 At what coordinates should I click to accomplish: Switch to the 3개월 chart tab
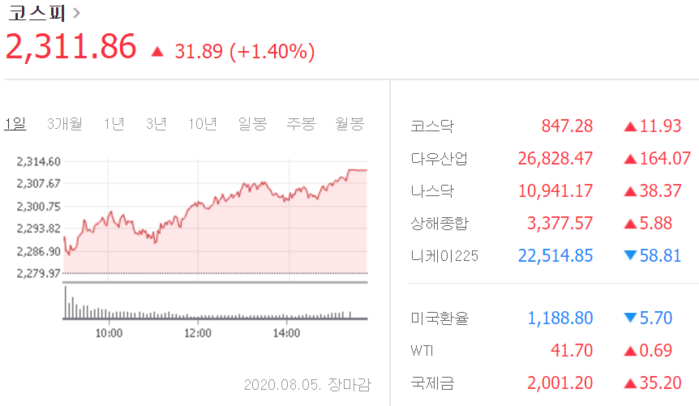66,124
